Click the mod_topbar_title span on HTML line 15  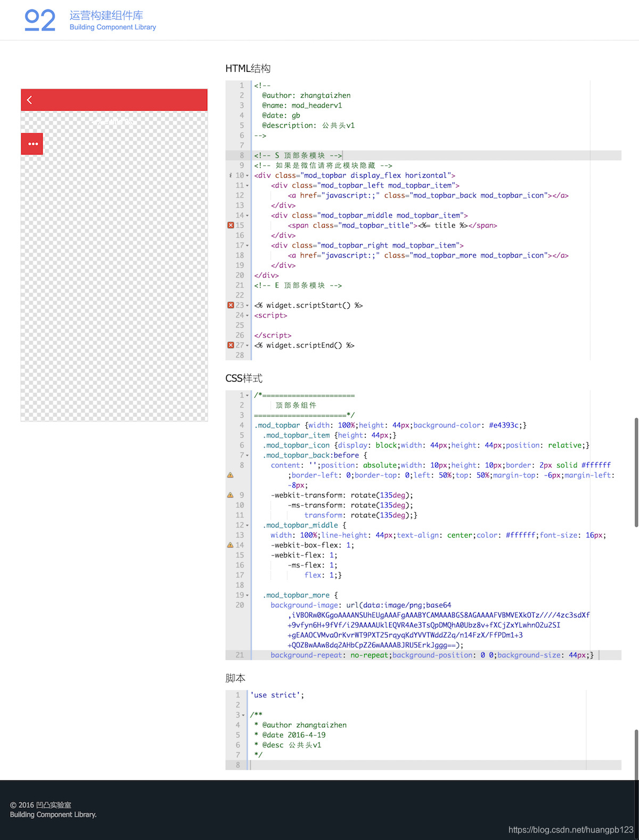tap(392, 225)
